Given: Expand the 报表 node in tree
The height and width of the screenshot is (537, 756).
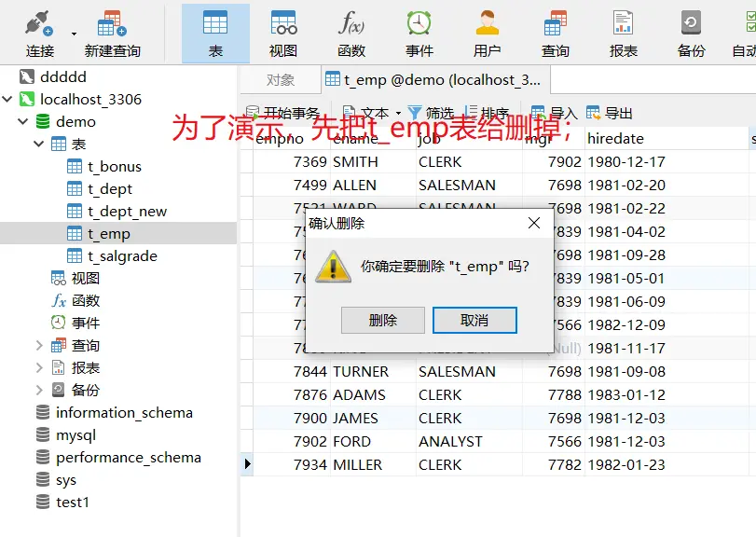Looking at the screenshot, I should point(39,368).
